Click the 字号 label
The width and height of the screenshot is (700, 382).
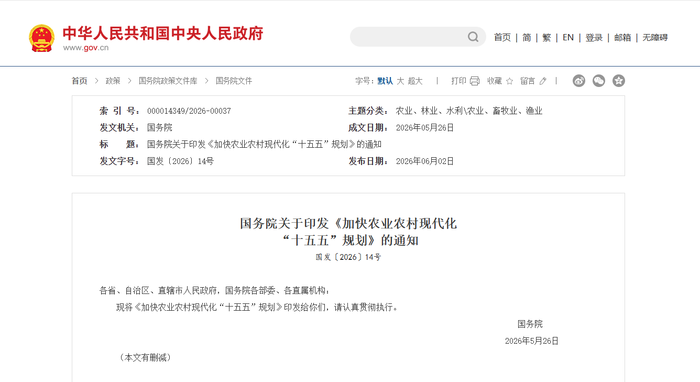pyautogui.click(x=364, y=81)
